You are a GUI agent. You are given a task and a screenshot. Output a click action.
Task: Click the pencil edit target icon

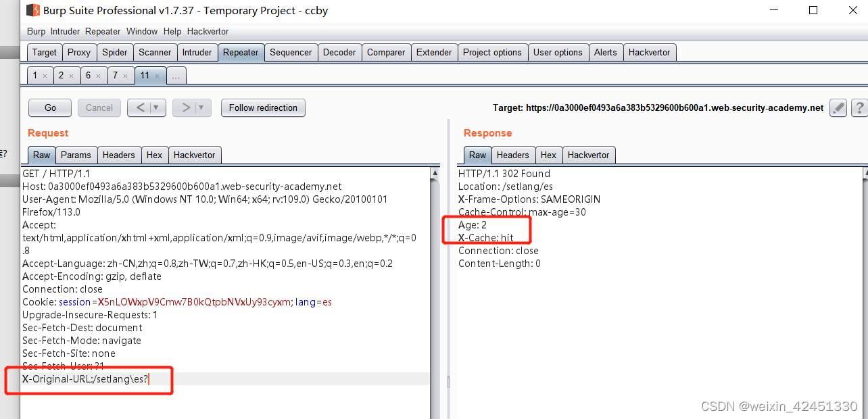click(x=838, y=107)
